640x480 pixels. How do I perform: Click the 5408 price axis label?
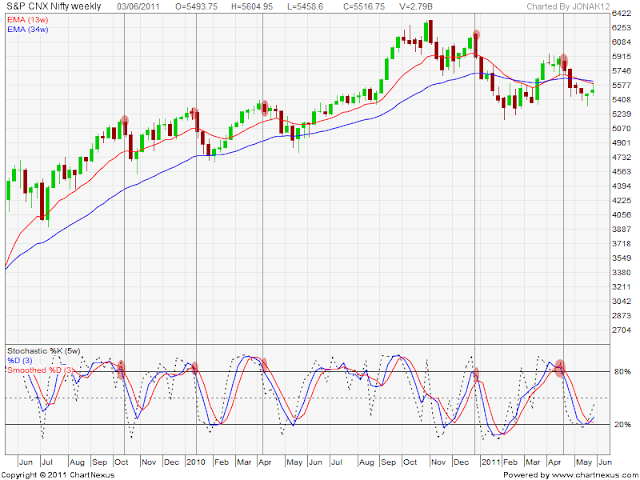[622, 100]
